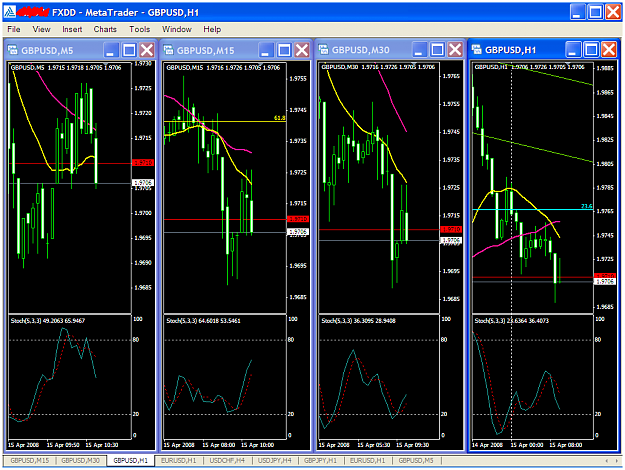Click the GBPUSD,H1 window title text

(x=510, y=50)
